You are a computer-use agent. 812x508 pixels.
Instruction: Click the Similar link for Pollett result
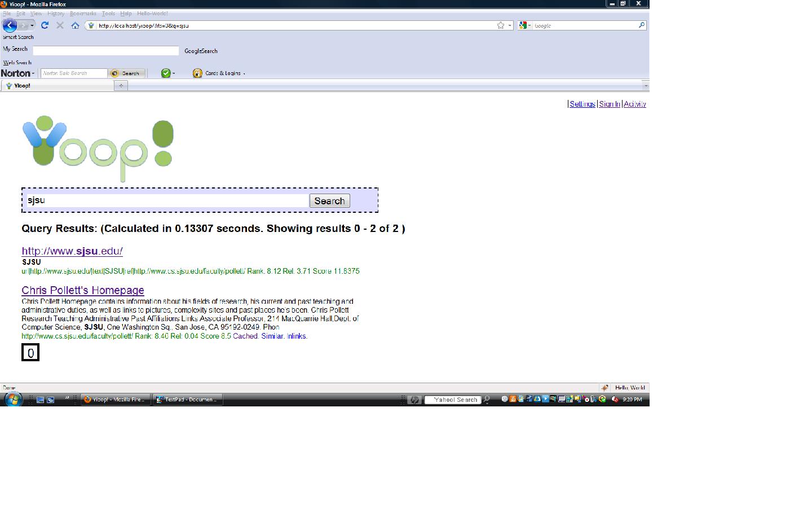pos(273,336)
